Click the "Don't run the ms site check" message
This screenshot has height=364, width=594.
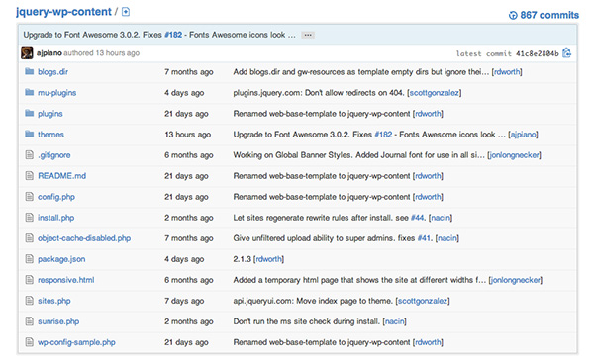306,321
